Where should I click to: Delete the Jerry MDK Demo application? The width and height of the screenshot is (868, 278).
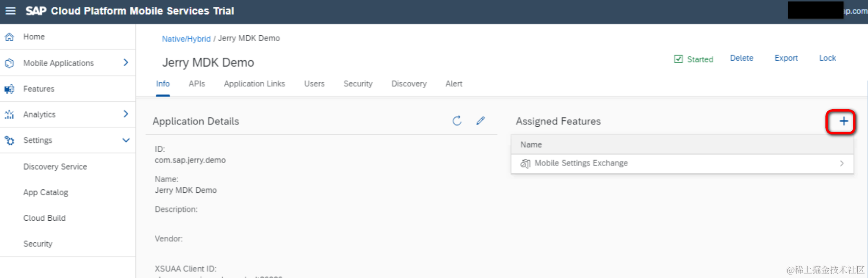point(742,58)
